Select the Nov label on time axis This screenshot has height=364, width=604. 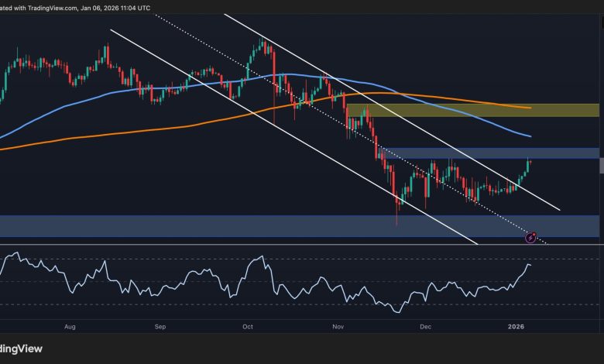338,327
